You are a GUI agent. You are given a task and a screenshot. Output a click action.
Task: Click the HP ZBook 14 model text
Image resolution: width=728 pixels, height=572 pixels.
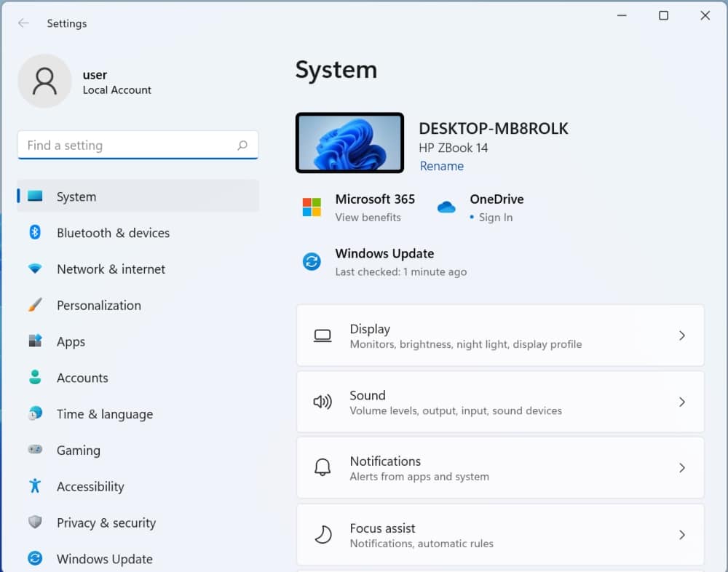click(x=453, y=148)
